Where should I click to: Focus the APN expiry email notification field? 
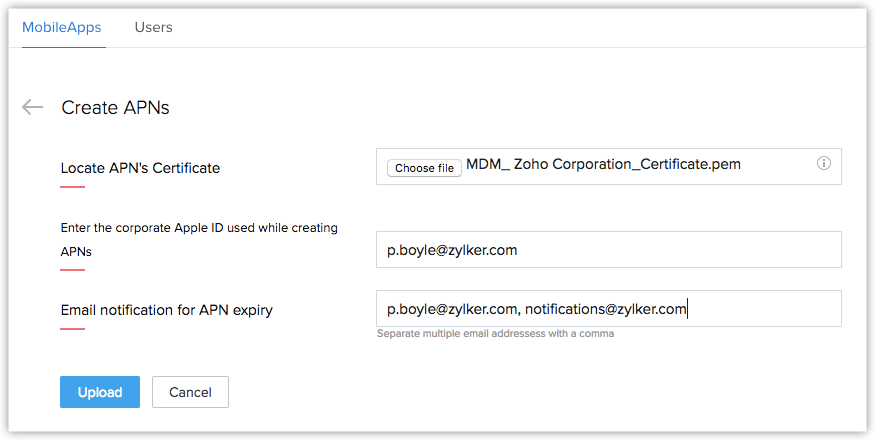pos(760,309)
